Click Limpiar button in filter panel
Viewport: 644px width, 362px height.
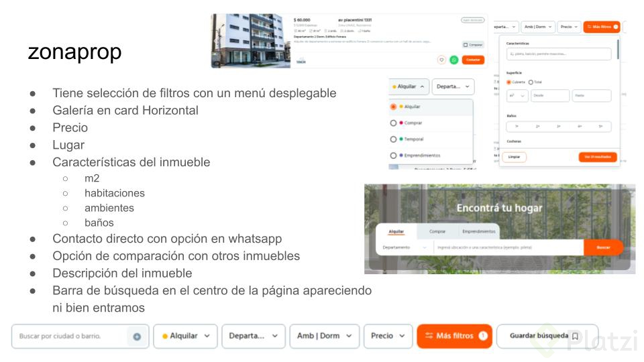coord(515,157)
